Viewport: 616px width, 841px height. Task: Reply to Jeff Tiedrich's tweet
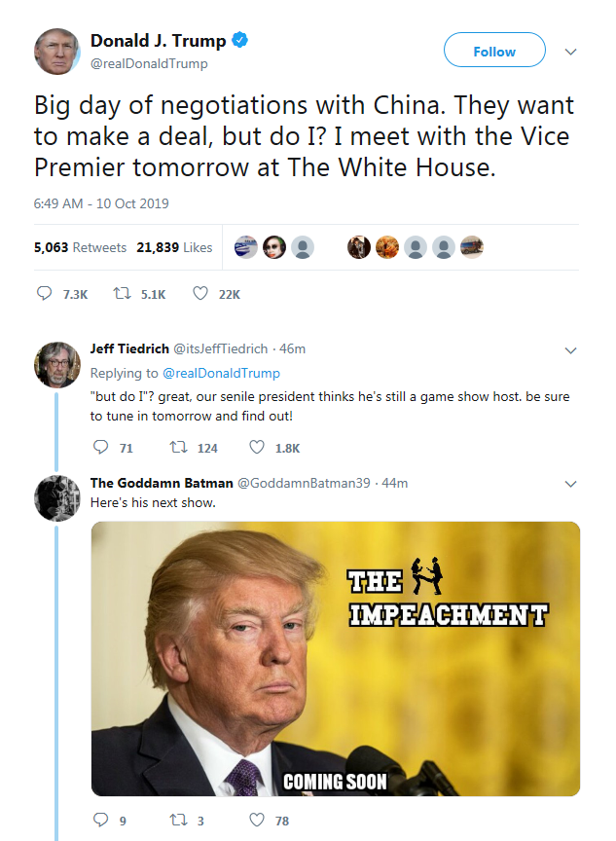(x=101, y=448)
